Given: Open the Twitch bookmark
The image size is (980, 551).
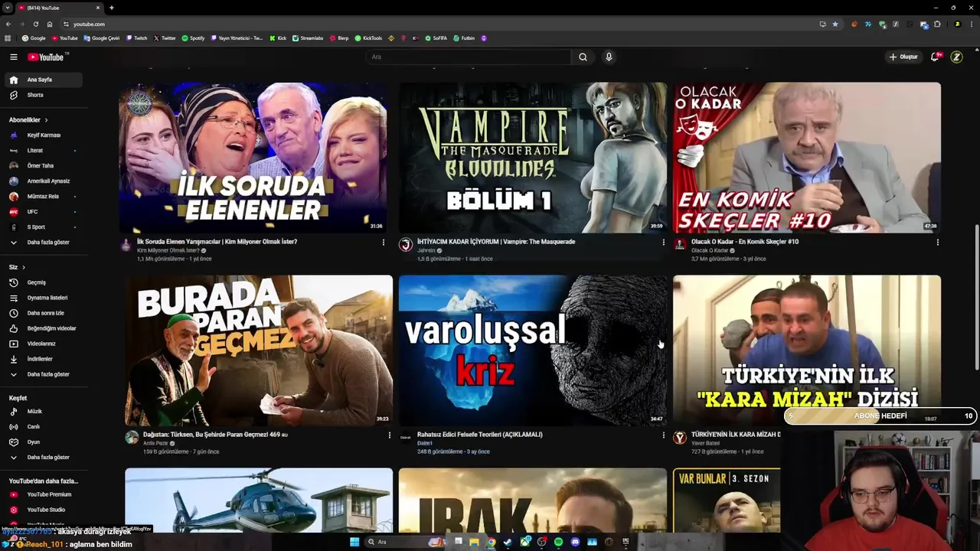Looking at the screenshot, I should [137, 38].
